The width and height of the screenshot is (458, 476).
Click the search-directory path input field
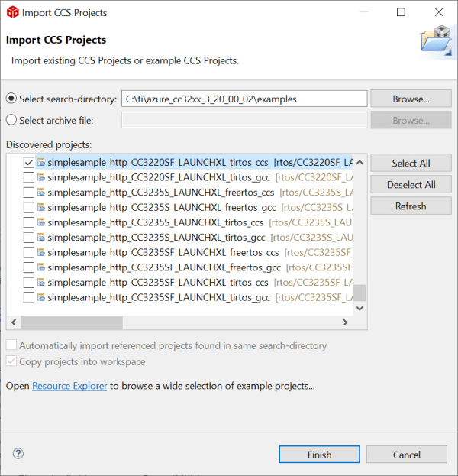[x=244, y=99]
